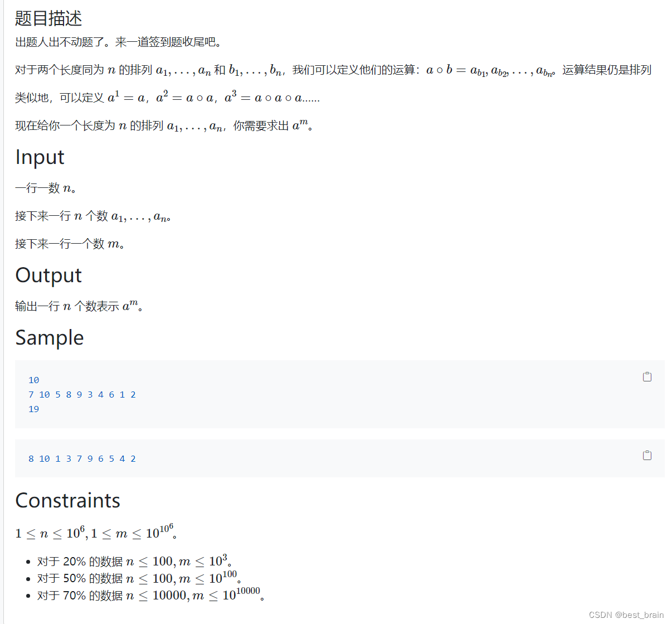This screenshot has height=624, width=672.
Task: Click the constraint bullet '对于 70% 的数据'
Action: (151, 596)
